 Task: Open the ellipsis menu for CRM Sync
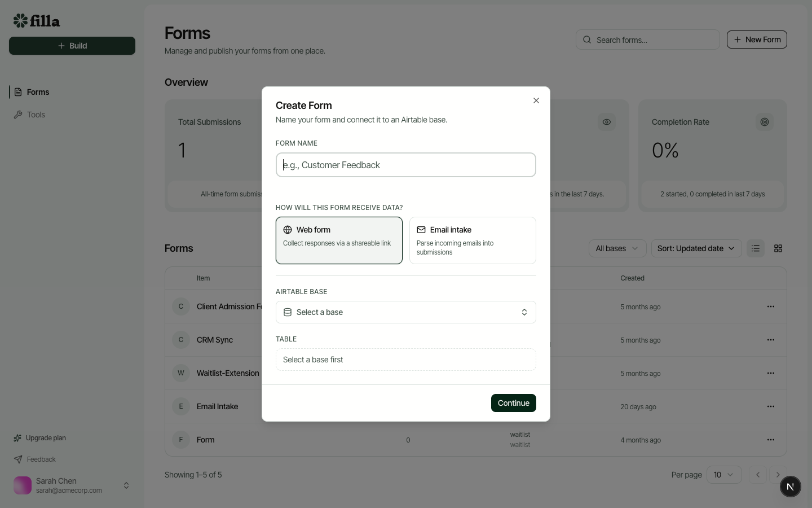[x=771, y=340]
